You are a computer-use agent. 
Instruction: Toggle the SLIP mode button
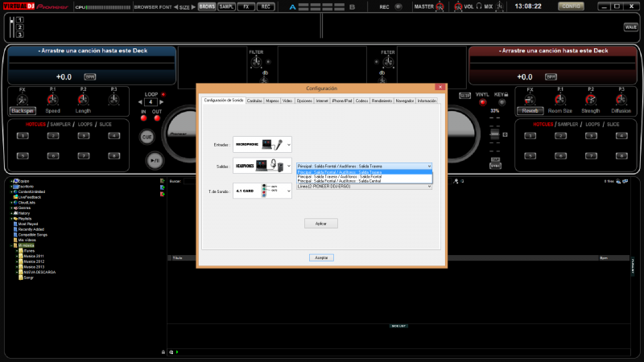[x=464, y=96]
